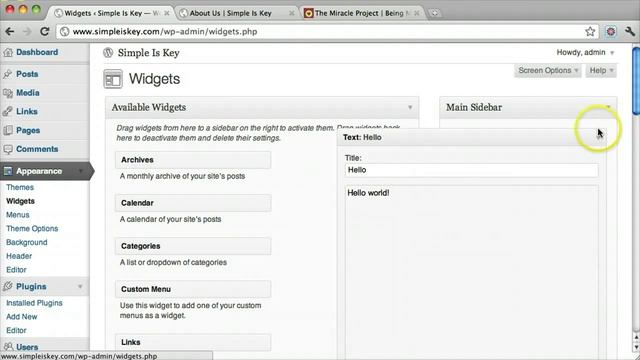Click the Appearance menu icon
This screenshot has height=360, width=640.
pos(8,171)
